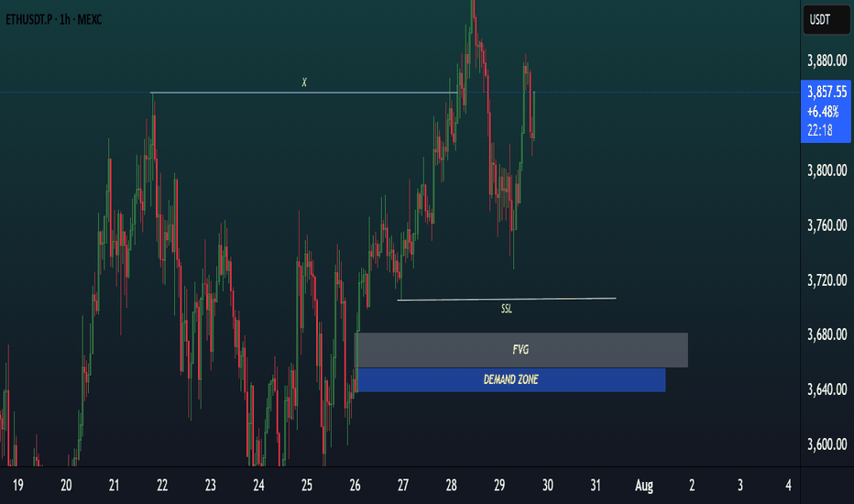Image resolution: width=854 pixels, height=504 pixels.
Task: Click the 3,680.00 price axis label
Action: point(827,334)
